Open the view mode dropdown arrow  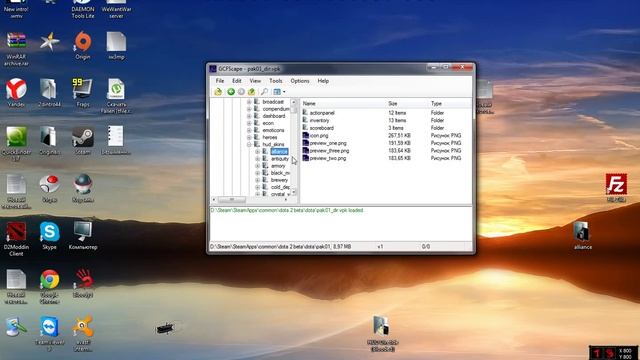(284, 92)
